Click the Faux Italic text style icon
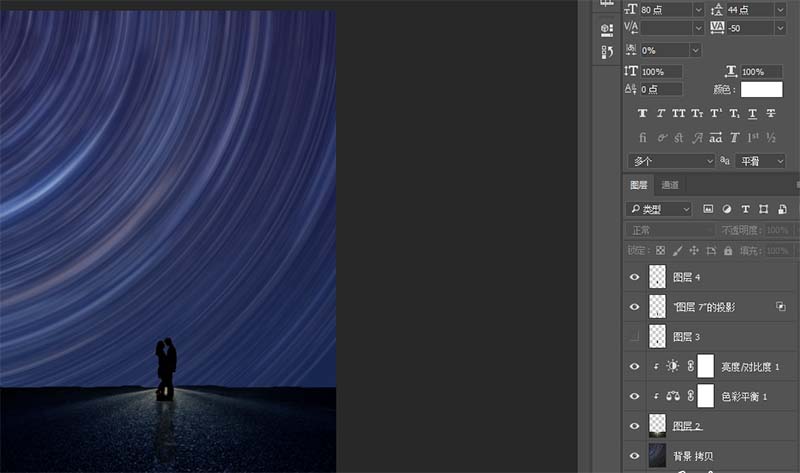Screen dimensions: 800x473 [660, 113]
